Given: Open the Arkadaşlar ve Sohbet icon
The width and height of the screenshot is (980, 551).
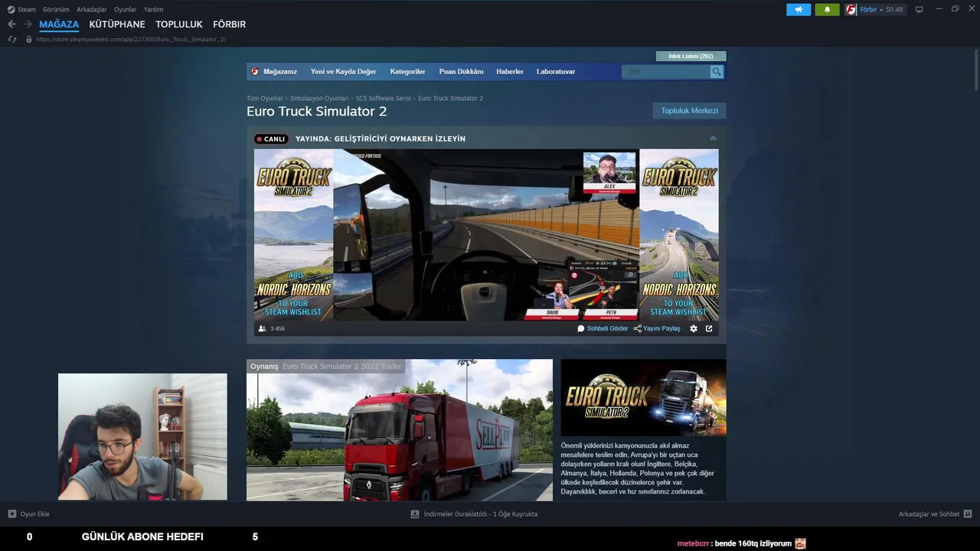Looking at the screenshot, I should point(968,514).
